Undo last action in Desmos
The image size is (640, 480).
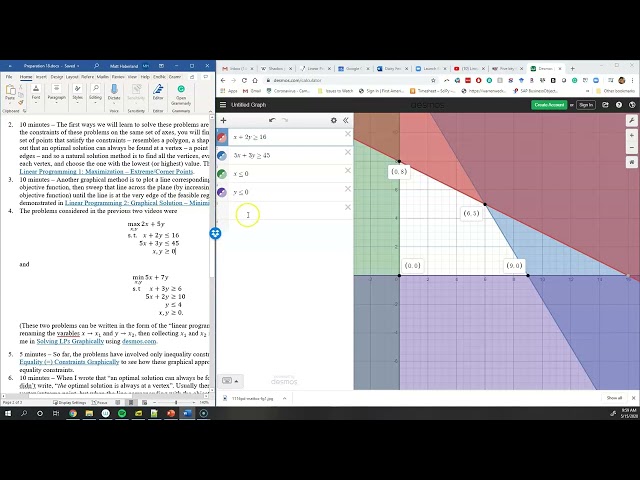(x=272, y=120)
